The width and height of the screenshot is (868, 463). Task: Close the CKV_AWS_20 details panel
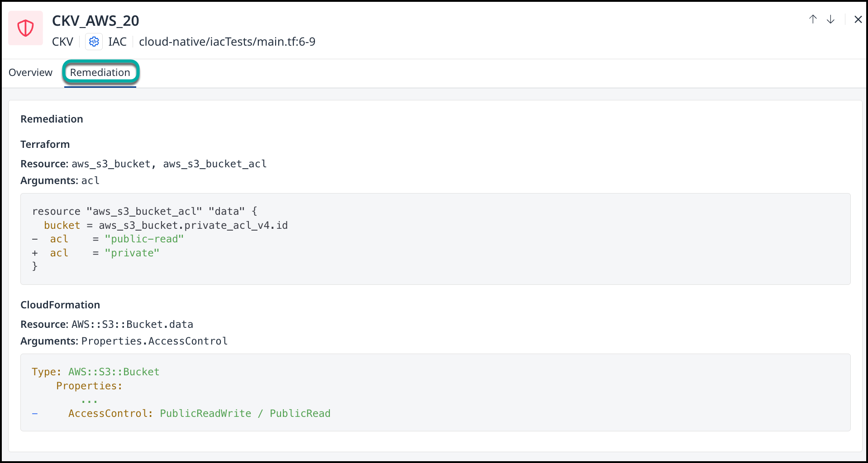pos(858,19)
